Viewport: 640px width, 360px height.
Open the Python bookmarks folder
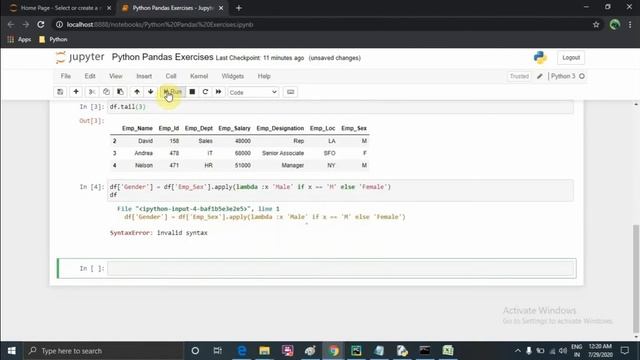point(53,40)
